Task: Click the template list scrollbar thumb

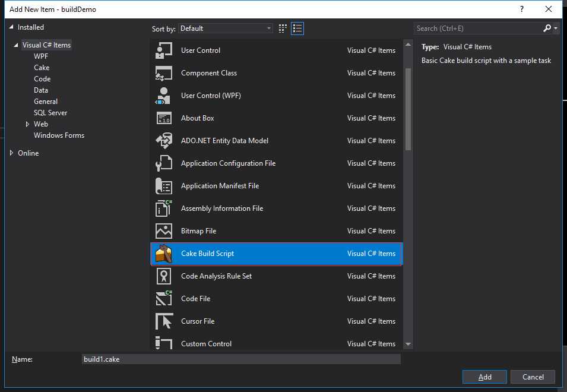Action: (408, 109)
